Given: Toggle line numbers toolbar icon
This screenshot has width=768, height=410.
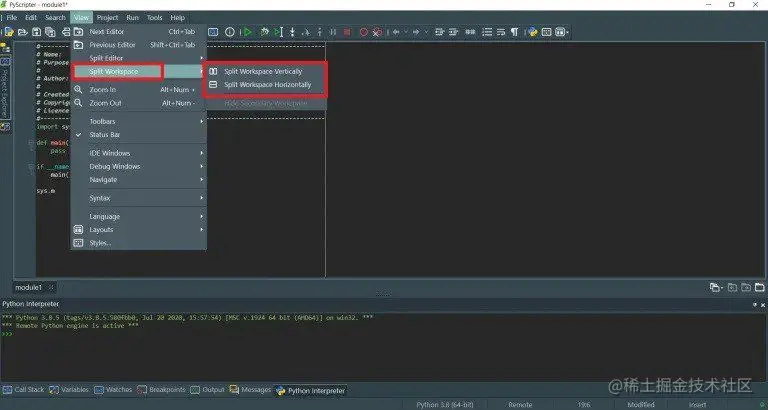Looking at the screenshot, I should pos(487,32).
